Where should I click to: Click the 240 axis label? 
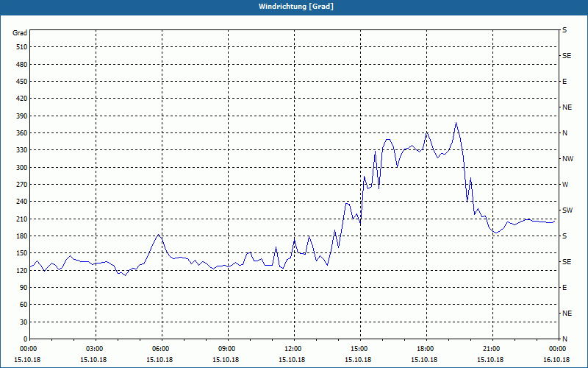tap(22, 202)
